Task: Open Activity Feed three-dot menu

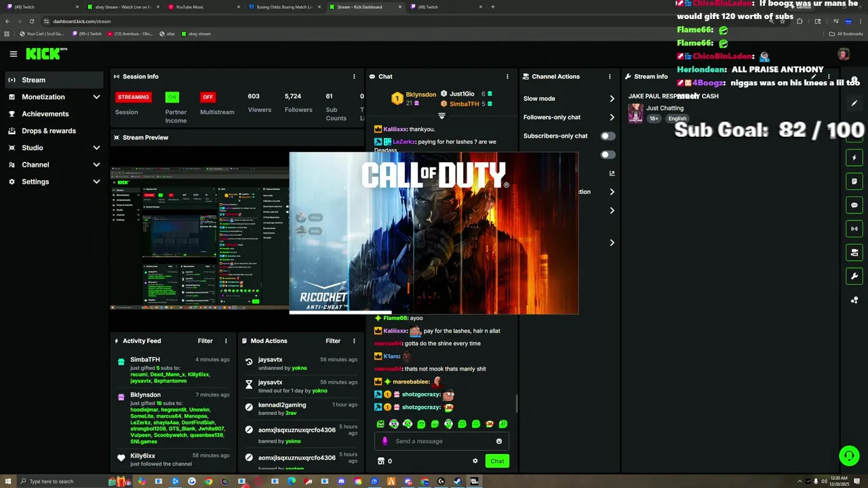Action: 226,341
